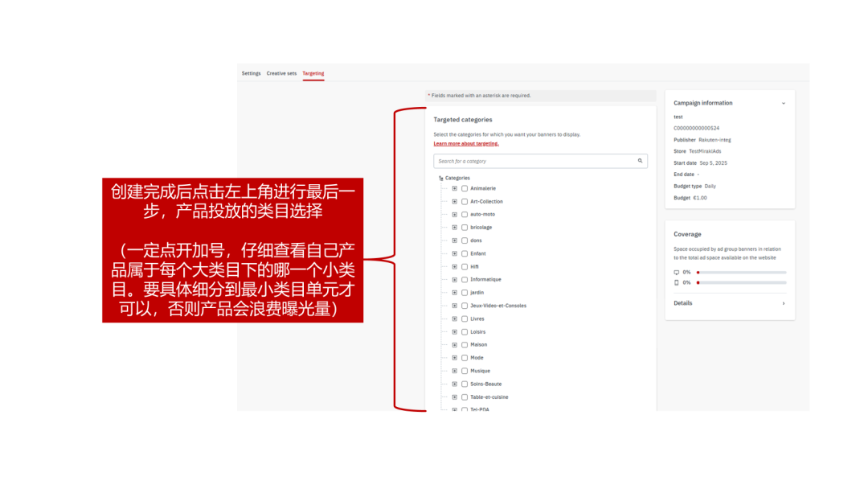Screen dimensions: 868x489
Task: Click the smartphone device icon under Coverage
Action: click(677, 282)
